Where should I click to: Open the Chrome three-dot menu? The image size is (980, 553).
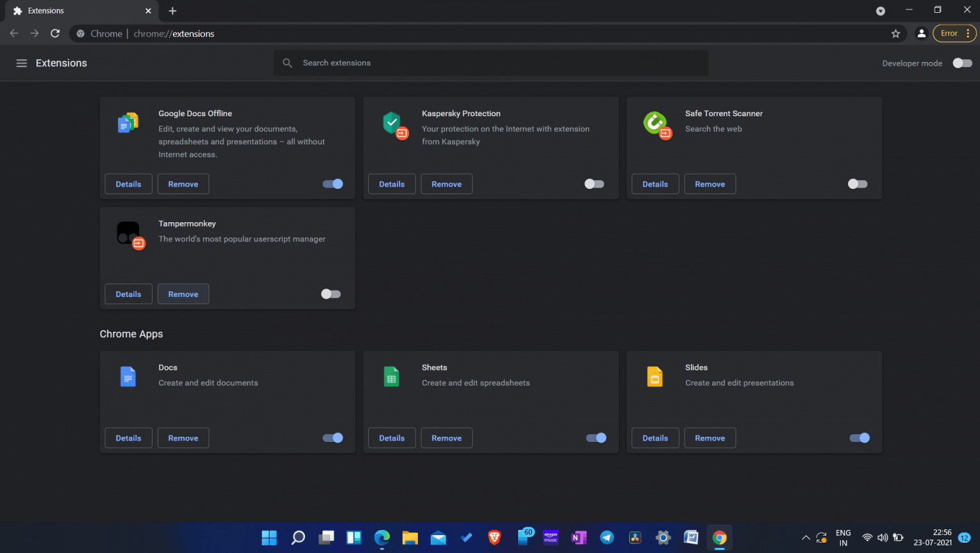coord(969,33)
